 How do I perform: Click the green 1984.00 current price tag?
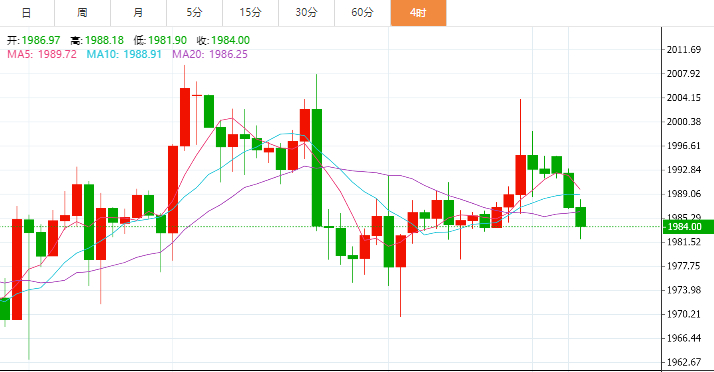point(688,227)
